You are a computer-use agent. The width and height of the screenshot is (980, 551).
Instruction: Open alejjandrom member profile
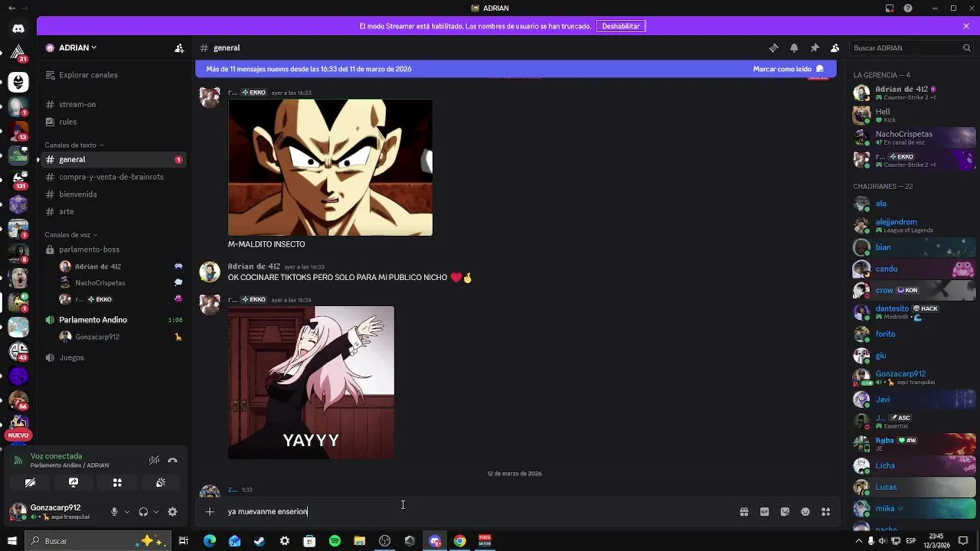(914, 225)
